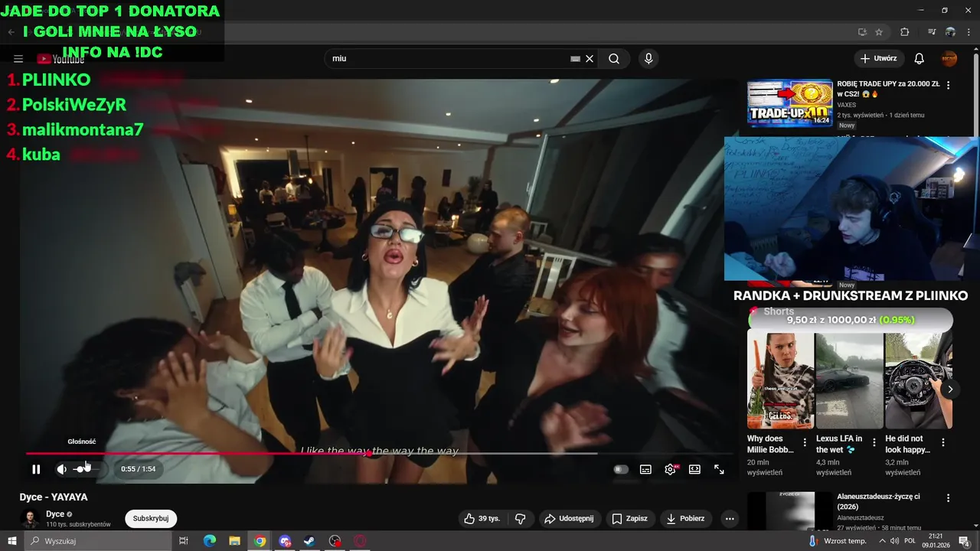Open the Windows notification center icon
Image resolution: width=980 pixels, height=551 pixels.
(964, 541)
